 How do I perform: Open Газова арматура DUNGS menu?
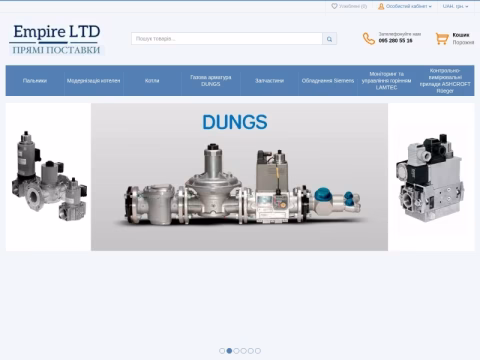(x=211, y=81)
